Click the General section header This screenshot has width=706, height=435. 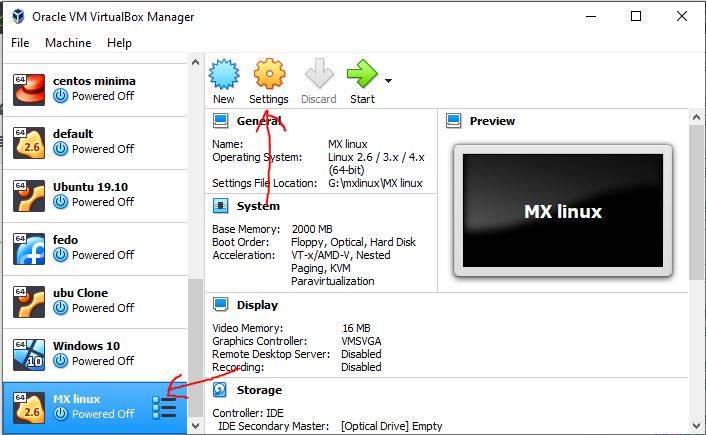259,121
